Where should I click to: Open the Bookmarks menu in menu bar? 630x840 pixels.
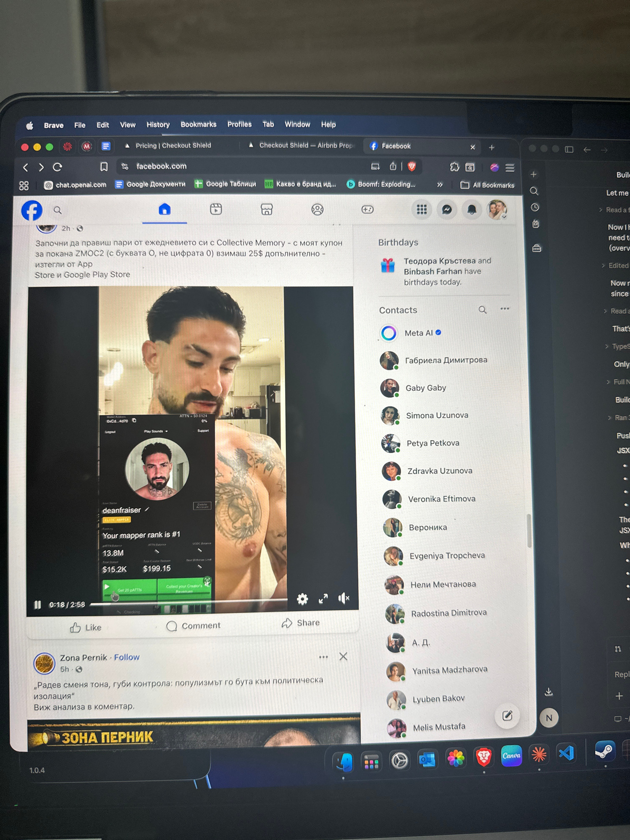click(x=198, y=125)
